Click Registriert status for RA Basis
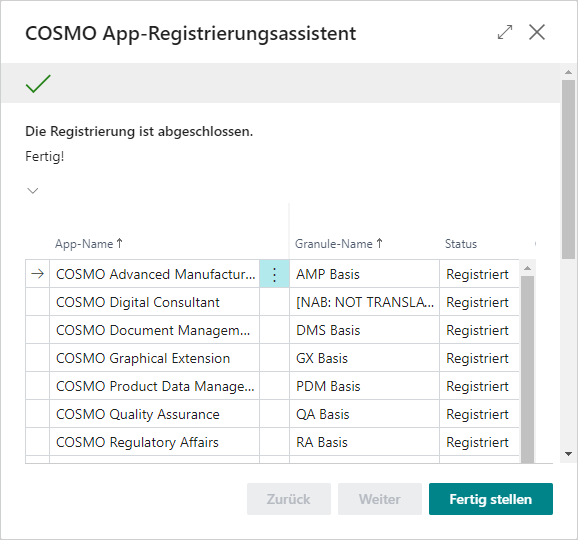Viewport: 578px width, 540px height. (479, 442)
